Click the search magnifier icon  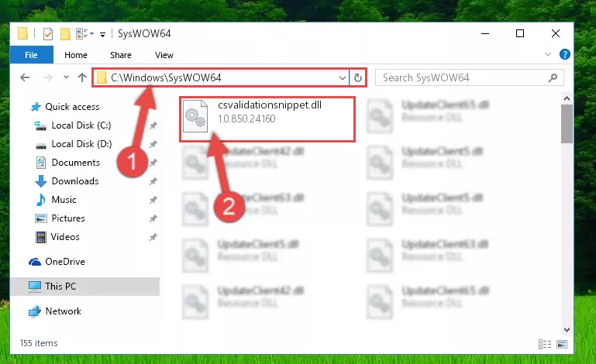coord(553,78)
